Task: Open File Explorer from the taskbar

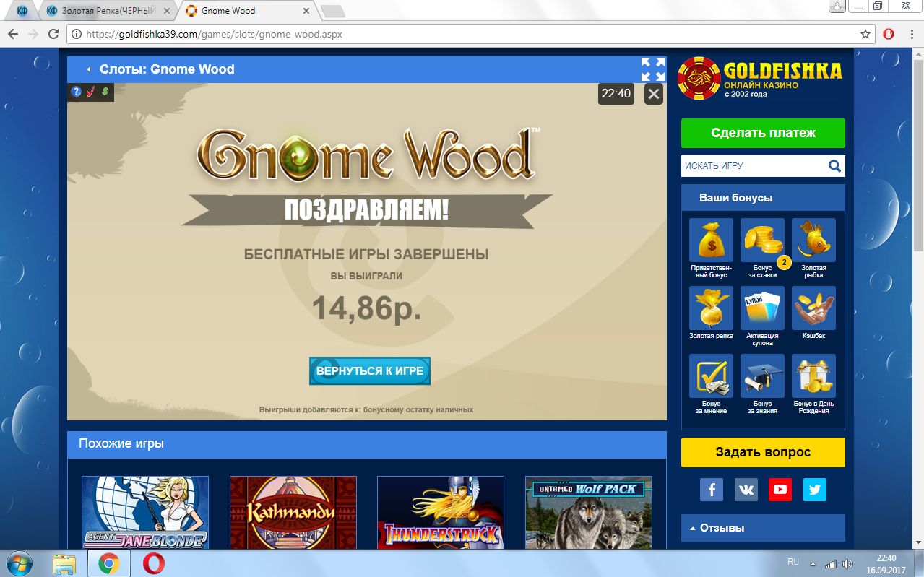Action: tap(65, 563)
